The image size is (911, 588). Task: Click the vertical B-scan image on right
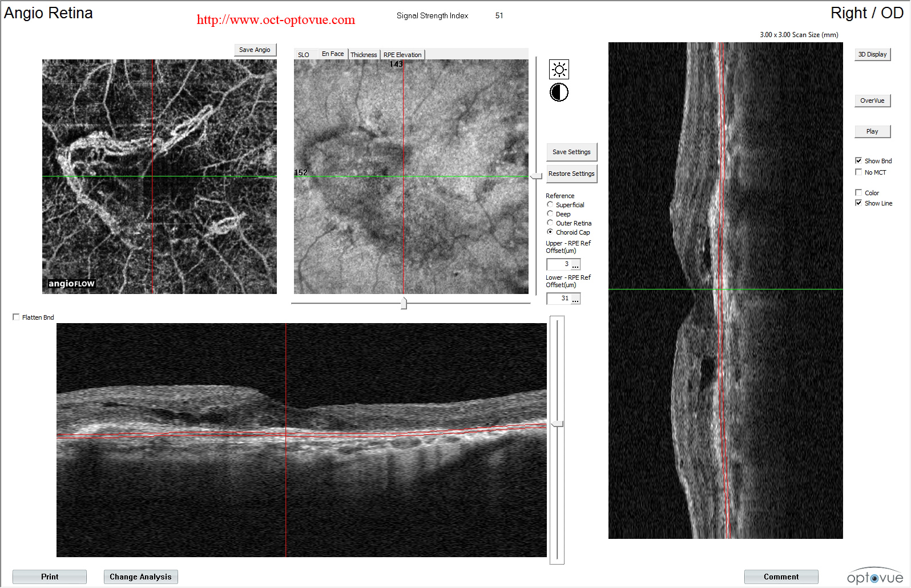725,291
